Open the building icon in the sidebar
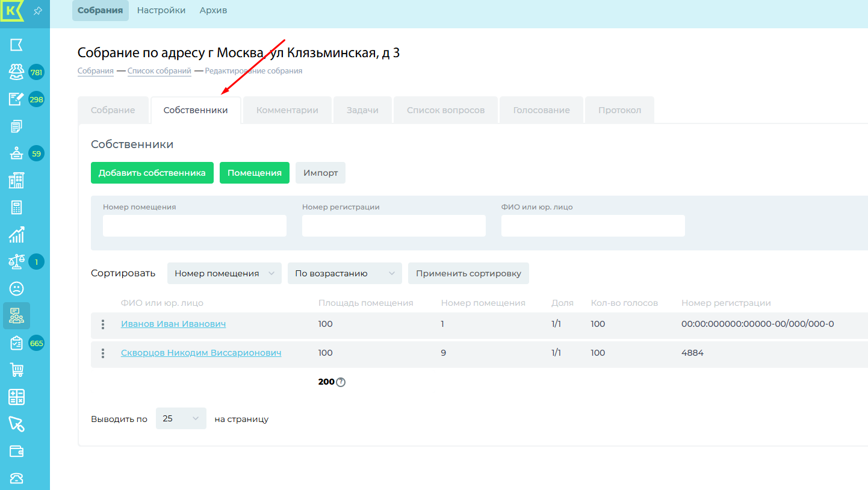Screen dimensions: 868x490 [x=16, y=180]
